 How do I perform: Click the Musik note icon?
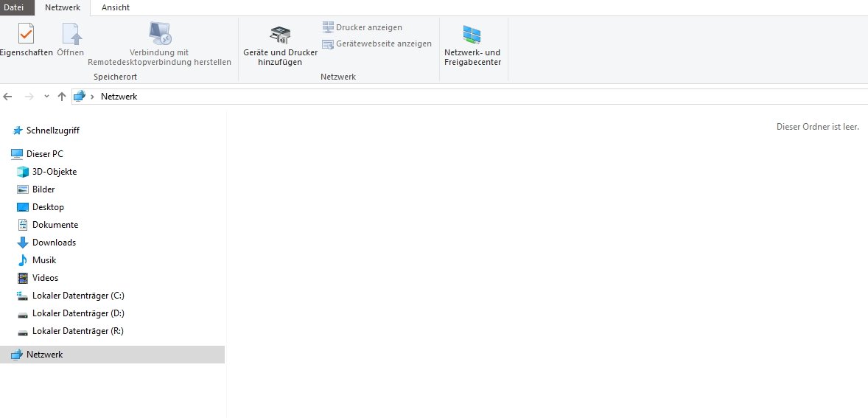[x=23, y=260]
